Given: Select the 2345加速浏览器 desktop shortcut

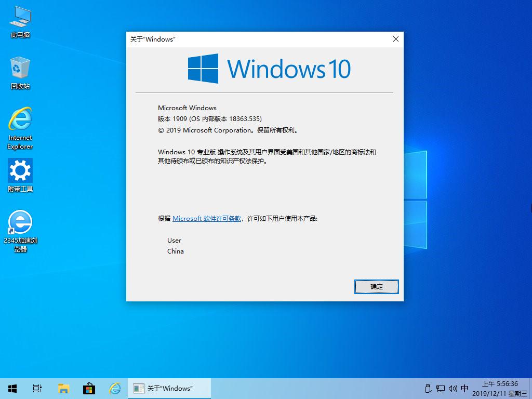Looking at the screenshot, I should [20, 231].
